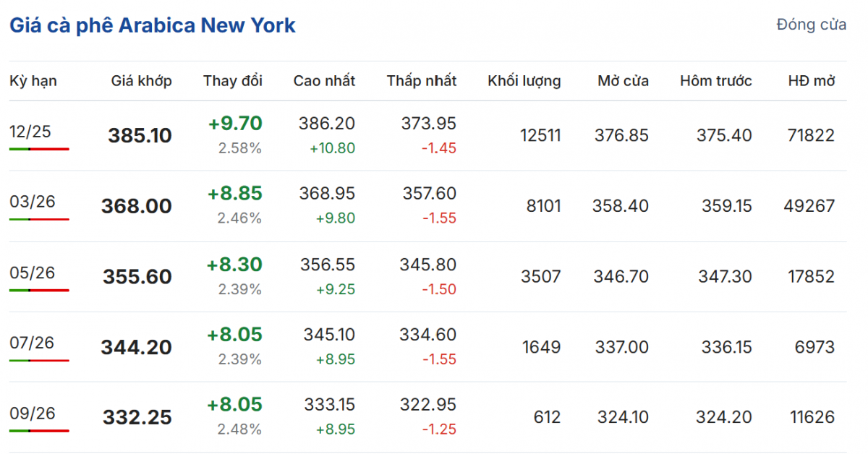
Task: Click the 345.10 highest price value
Action: pos(327,335)
